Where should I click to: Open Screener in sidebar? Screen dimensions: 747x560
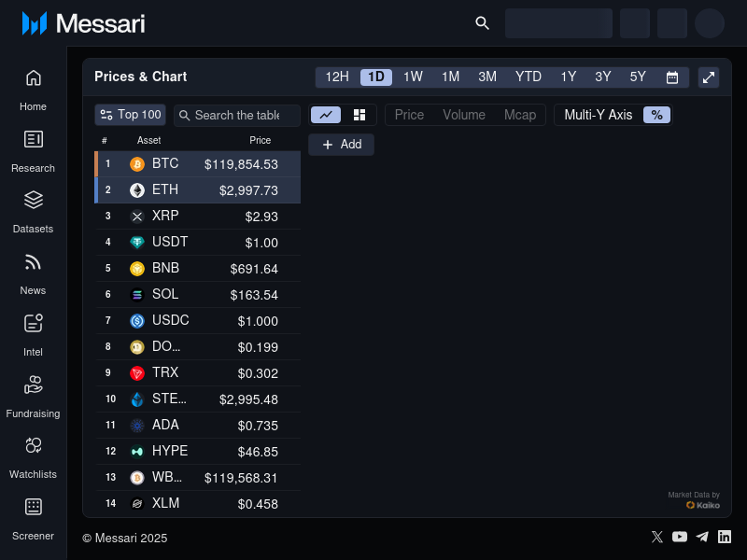[x=33, y=520]
